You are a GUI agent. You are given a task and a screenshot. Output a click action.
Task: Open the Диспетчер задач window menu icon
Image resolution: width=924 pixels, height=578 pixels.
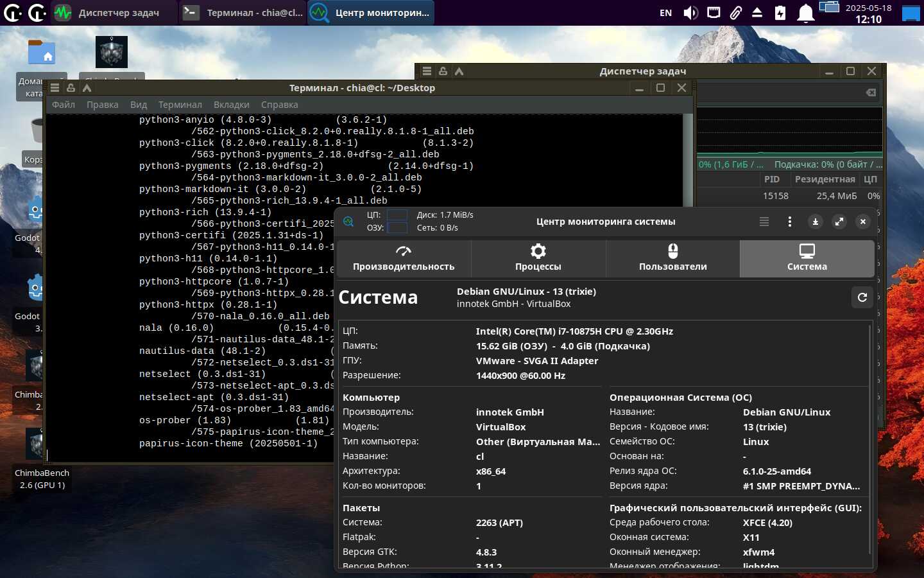click(x=427, y=71)
